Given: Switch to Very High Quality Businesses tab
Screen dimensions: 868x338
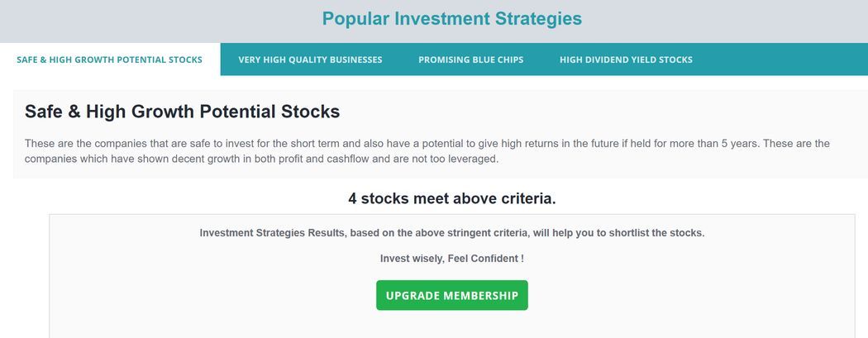Looking at the screenshot, I should [x=310, y=60].
